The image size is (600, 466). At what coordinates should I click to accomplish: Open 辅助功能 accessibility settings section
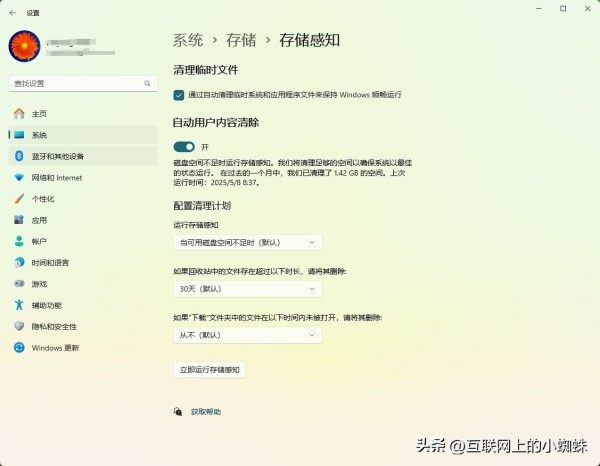(x=46, y=305)
